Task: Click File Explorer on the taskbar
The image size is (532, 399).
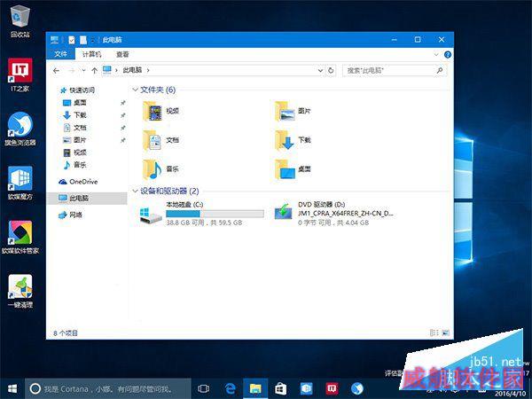Action: (x=255, y=388)
